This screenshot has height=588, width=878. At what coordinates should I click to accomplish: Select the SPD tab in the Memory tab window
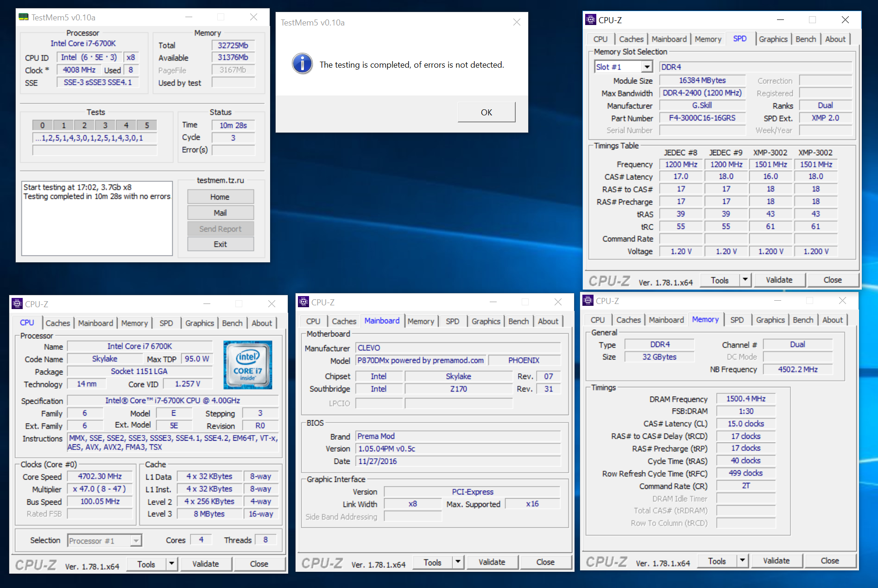(x=737, y=320)
